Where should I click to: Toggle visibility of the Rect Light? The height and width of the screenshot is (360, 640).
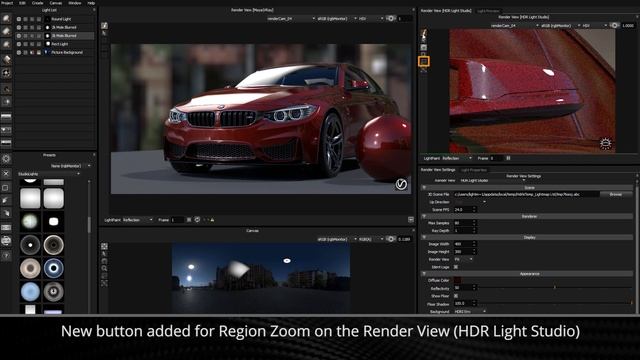point(19,44)
